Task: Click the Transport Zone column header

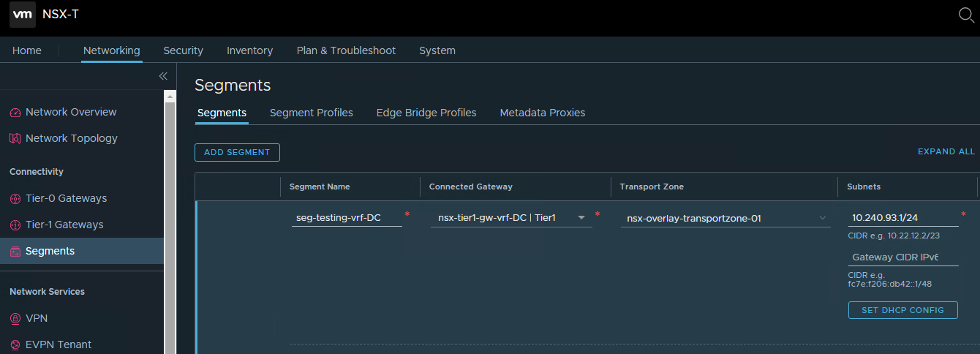Action: (x=652, y=187)
